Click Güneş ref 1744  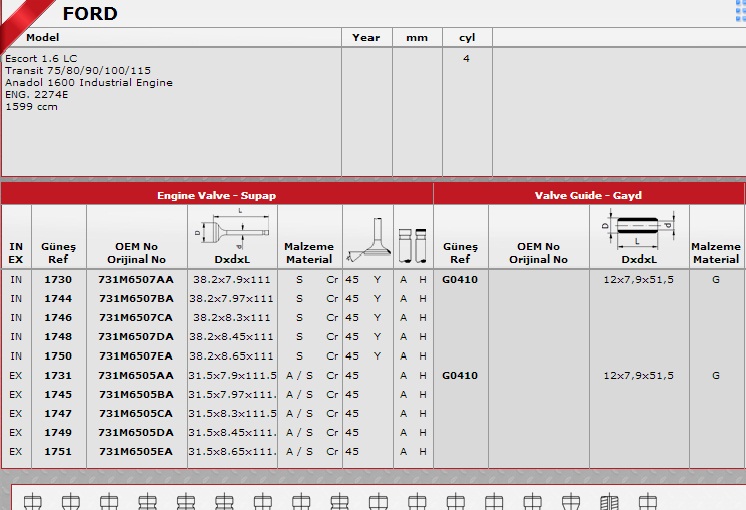(x=58, y=299)
